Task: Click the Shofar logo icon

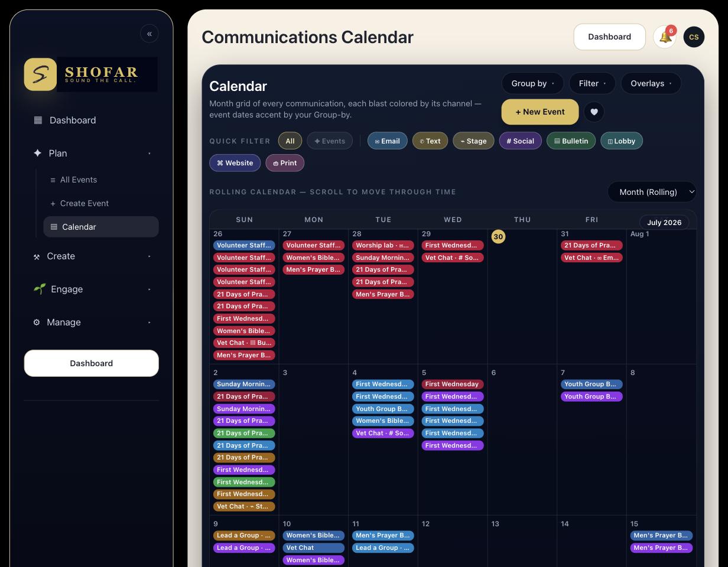Action: tap(40, 74)
